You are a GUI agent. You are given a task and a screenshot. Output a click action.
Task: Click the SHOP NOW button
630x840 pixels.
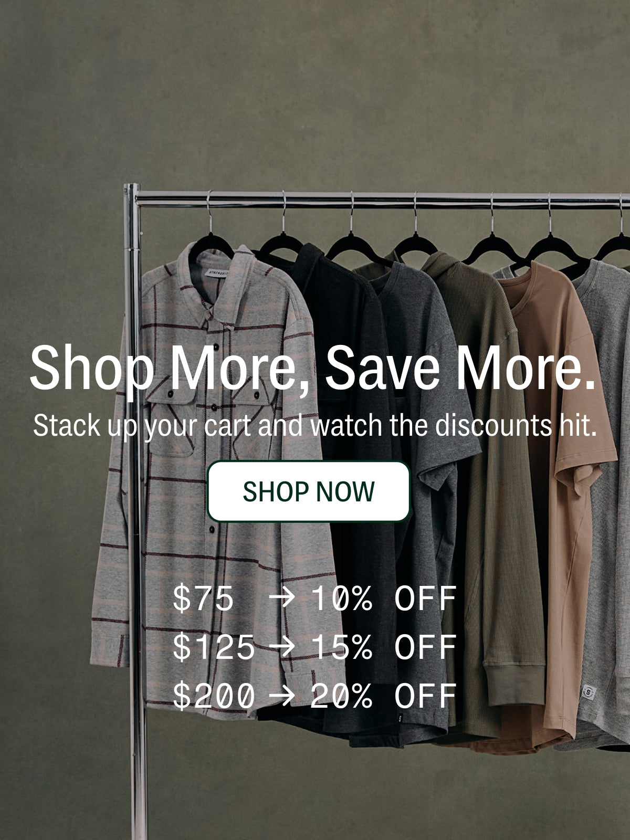click(308, 491)
